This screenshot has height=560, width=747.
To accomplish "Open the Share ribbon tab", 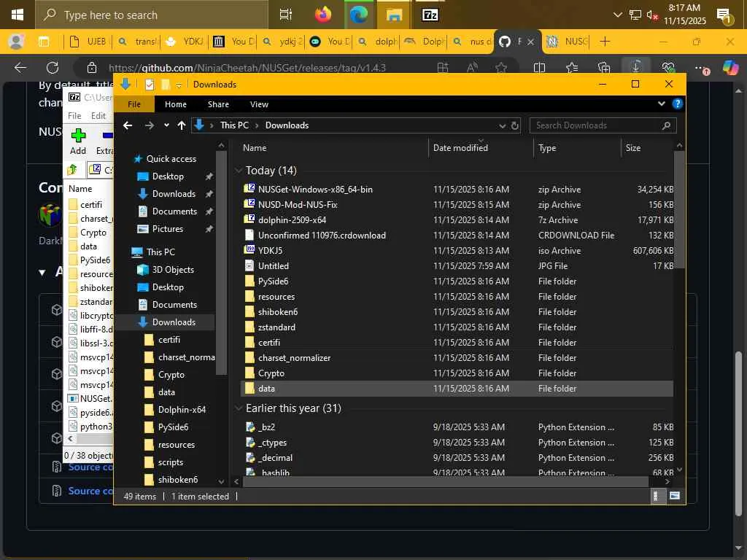I will coord(218,104).
